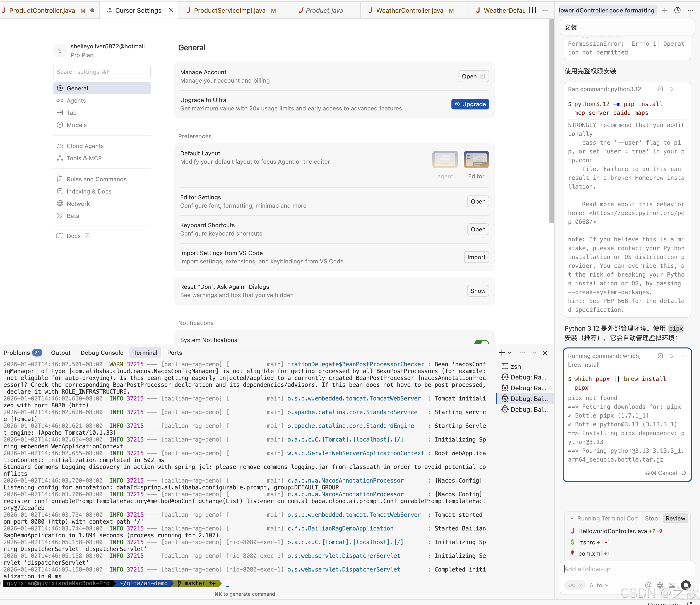The width and height of the screenshot is (700, 605).
Task: Toggle the System Notifications switch
Action: pos(481,342)
